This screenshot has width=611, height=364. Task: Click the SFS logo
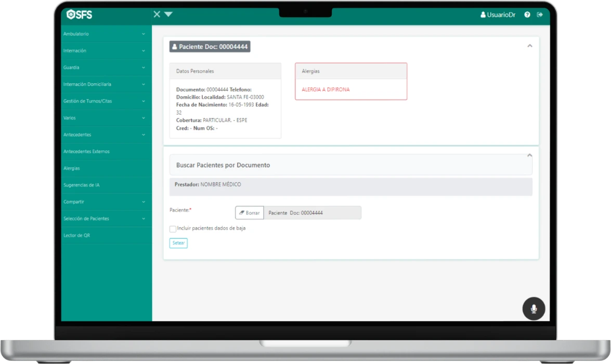pyautogui.click(x=80, y=15)
